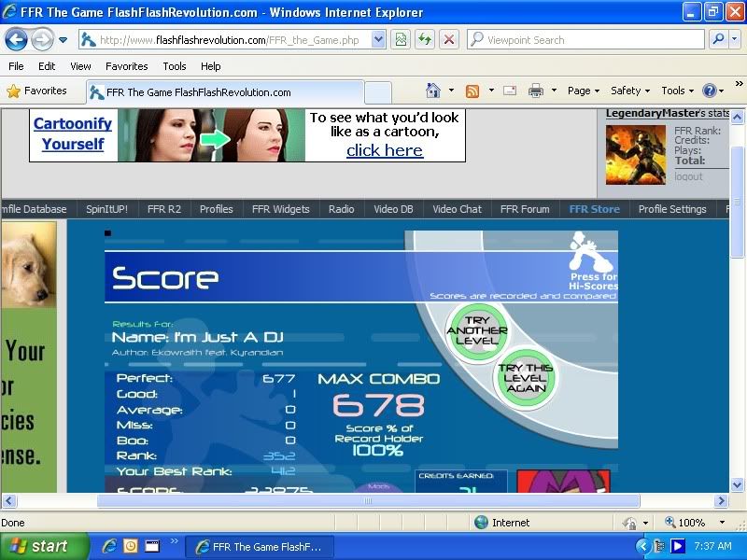This screenshot has width=747, height=560.
Task: Open the Tools menu in menu bar
Action: coord(175,66)
